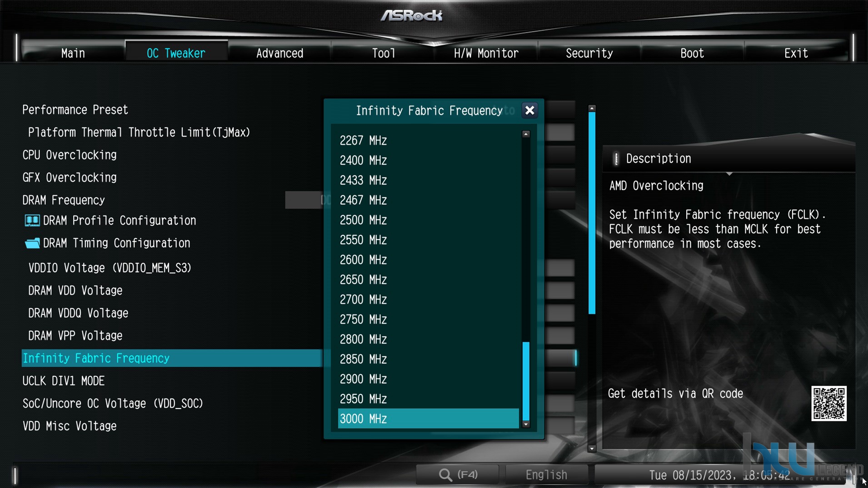Switch to the Advanced tab
868x488 pixels.
(x=279, y=53)
